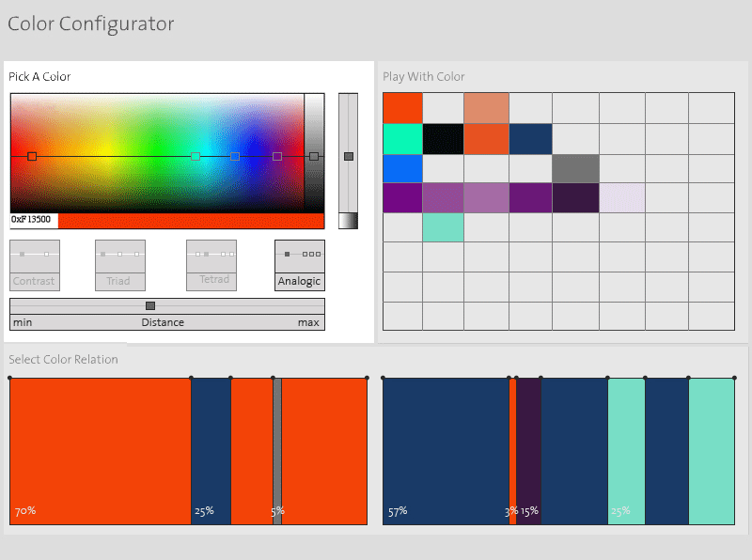752x560 pixels.
Task: Pick the pale teal swatch in fifth row
Action: [x=443, y=227]
